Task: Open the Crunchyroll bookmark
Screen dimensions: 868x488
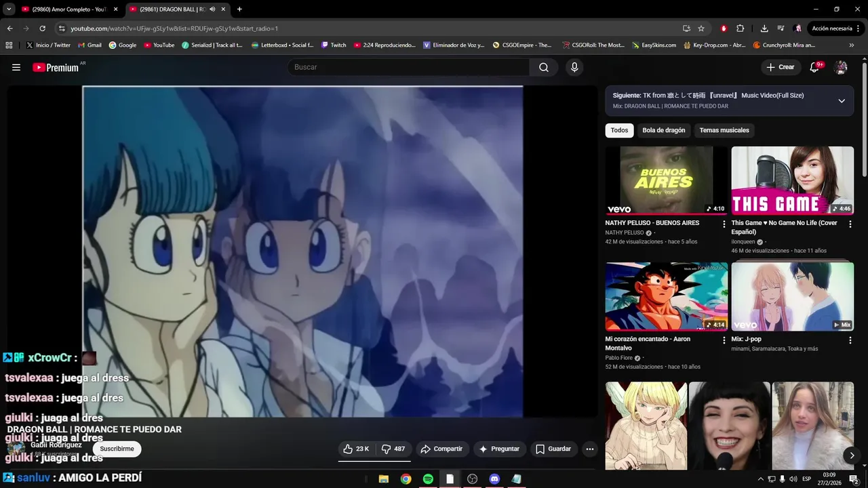Action: pyautogui.click(x=784, y=45)
